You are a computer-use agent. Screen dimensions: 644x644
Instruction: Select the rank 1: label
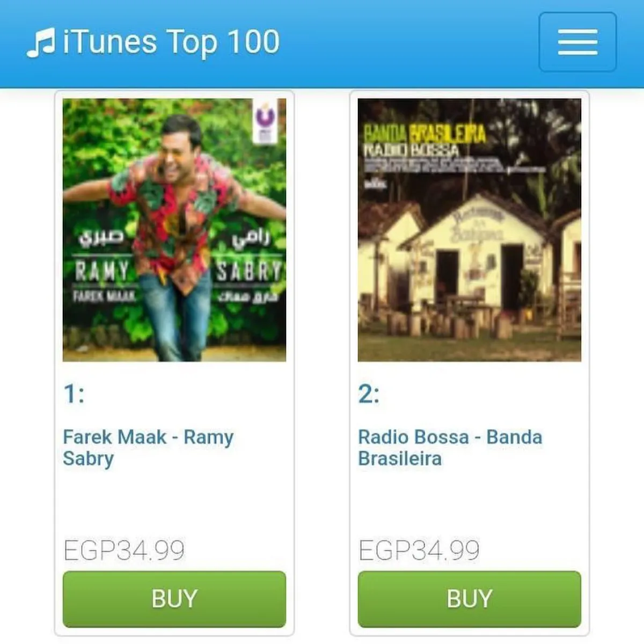[x=74, y=394]
